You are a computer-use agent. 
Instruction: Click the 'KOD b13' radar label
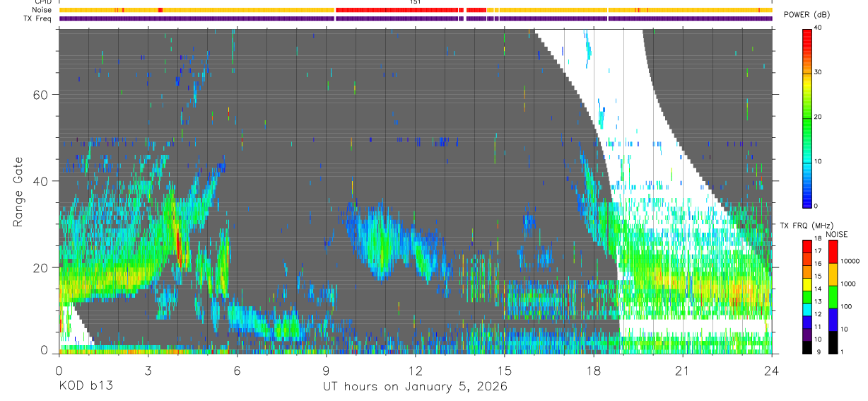85,386
